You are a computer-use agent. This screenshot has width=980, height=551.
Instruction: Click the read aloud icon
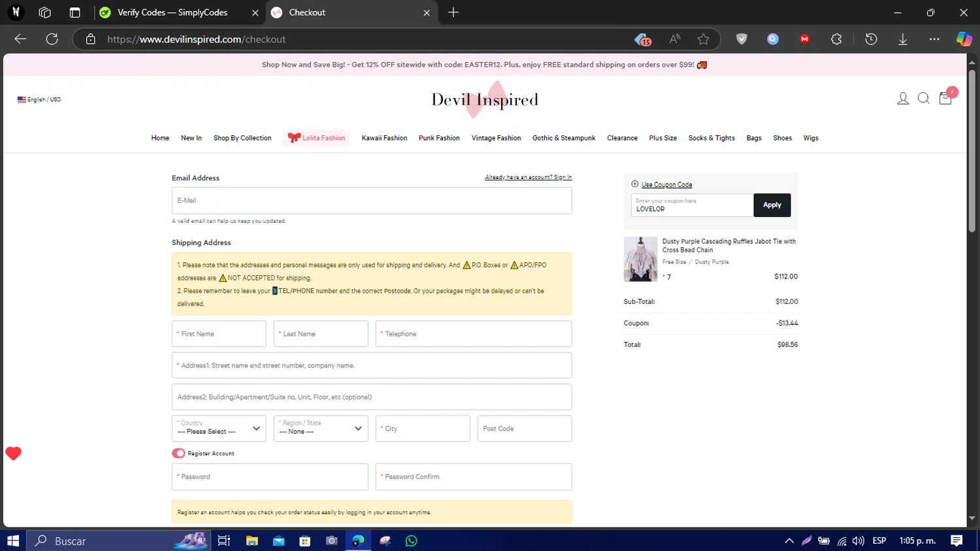675,39
